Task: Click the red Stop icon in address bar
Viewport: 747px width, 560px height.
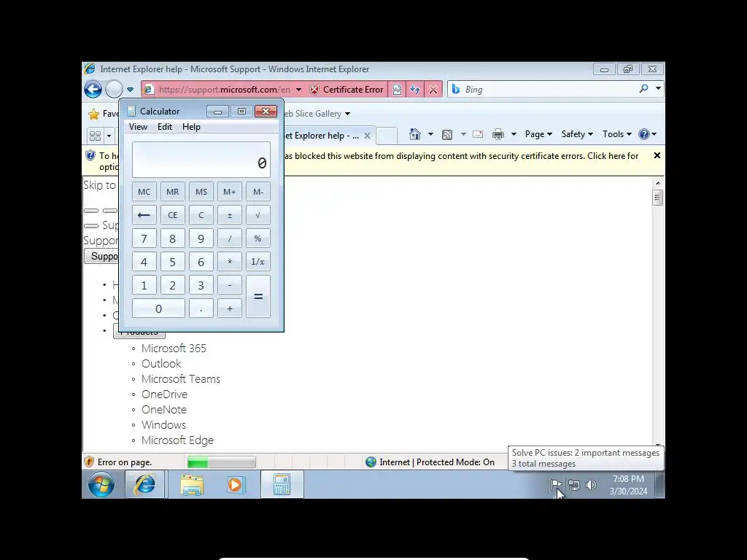Action: click(433, 90)
